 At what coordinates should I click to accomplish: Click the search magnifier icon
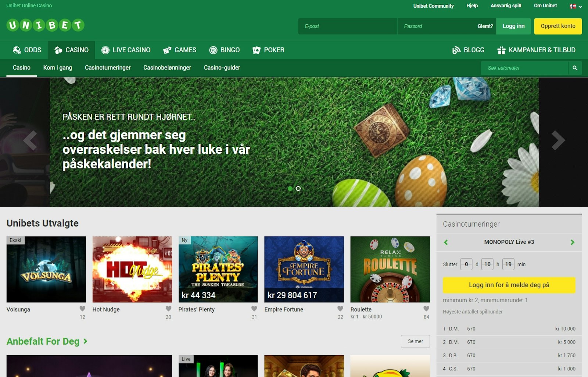point(576,68)
